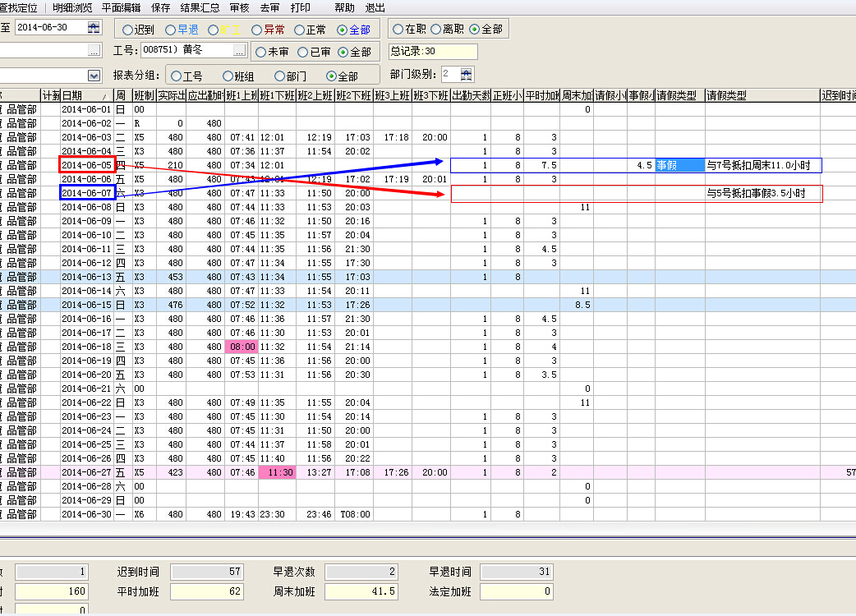Viewport: 856px width, 616px height.
Task: Click the T08:00 cell on 2014-06-30
Action: pos(355,514)
